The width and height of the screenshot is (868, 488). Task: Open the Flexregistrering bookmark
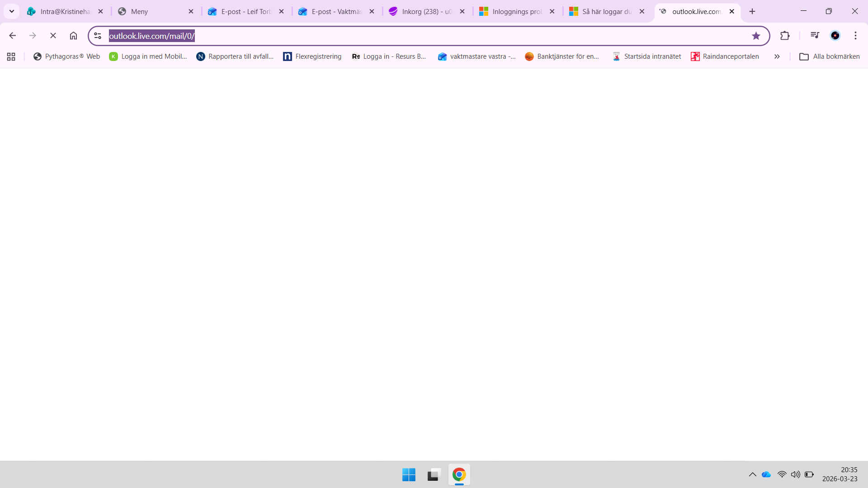tap(312, 56)
